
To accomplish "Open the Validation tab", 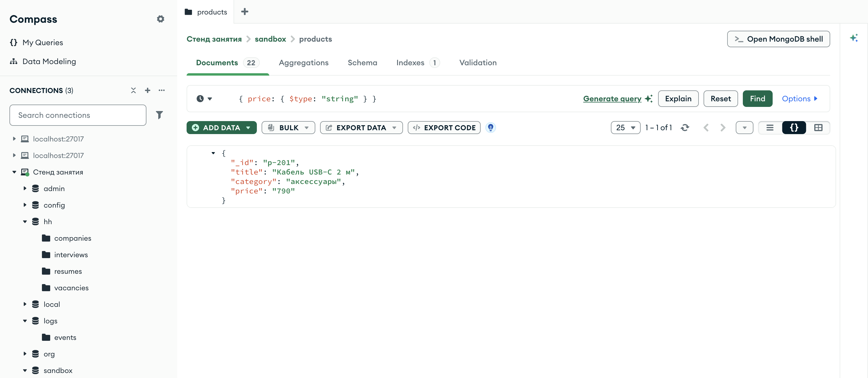I will (478, 63).
